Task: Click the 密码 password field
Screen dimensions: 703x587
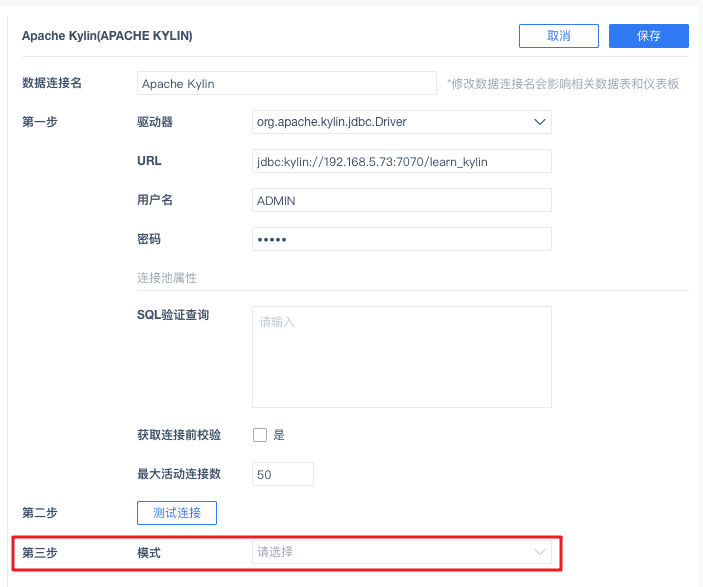Action: click(402, 239)
